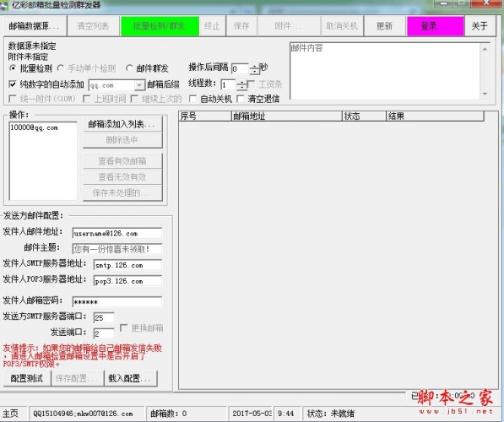This screenshot has height=422, width=504.
Task: Click 状态 column header
Action: 364,116
